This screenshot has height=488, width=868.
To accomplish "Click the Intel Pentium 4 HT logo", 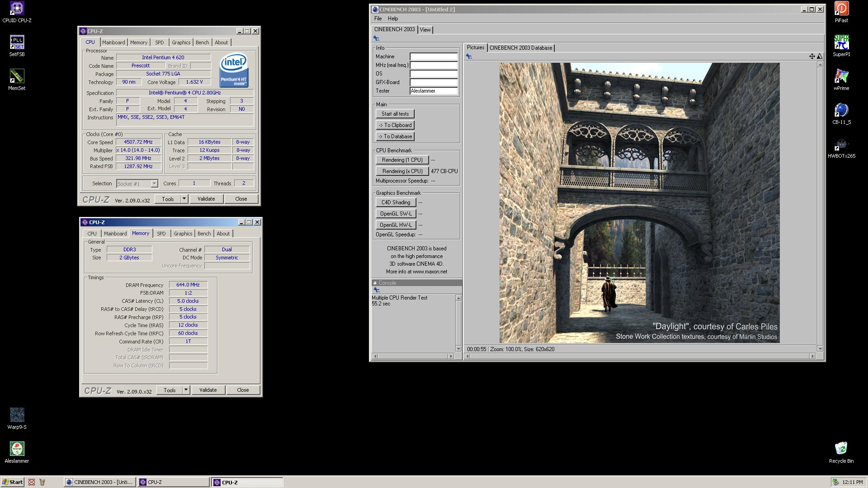I will [x=234, y=70].
